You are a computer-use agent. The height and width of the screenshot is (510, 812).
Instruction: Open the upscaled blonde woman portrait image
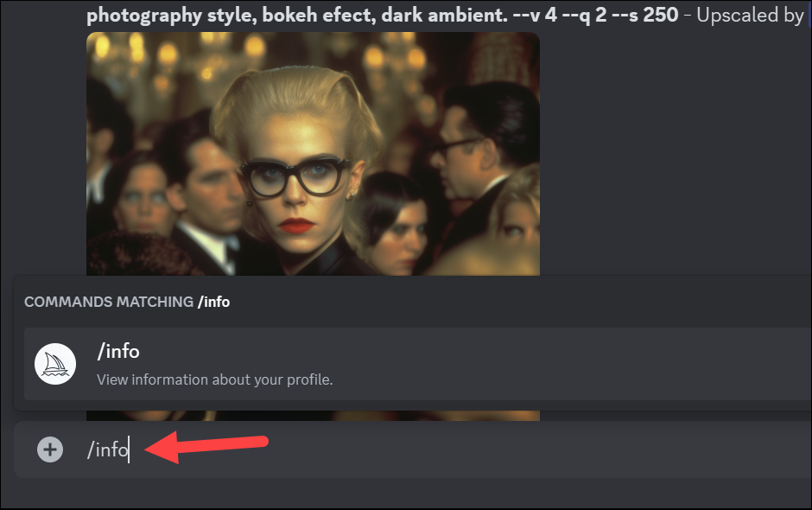(313, 153)
